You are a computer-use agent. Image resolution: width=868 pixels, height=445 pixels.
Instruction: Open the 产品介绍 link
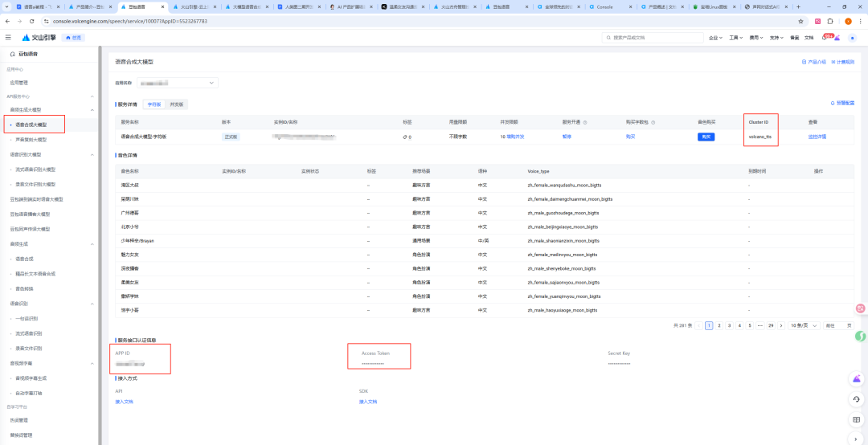[813, 62]
